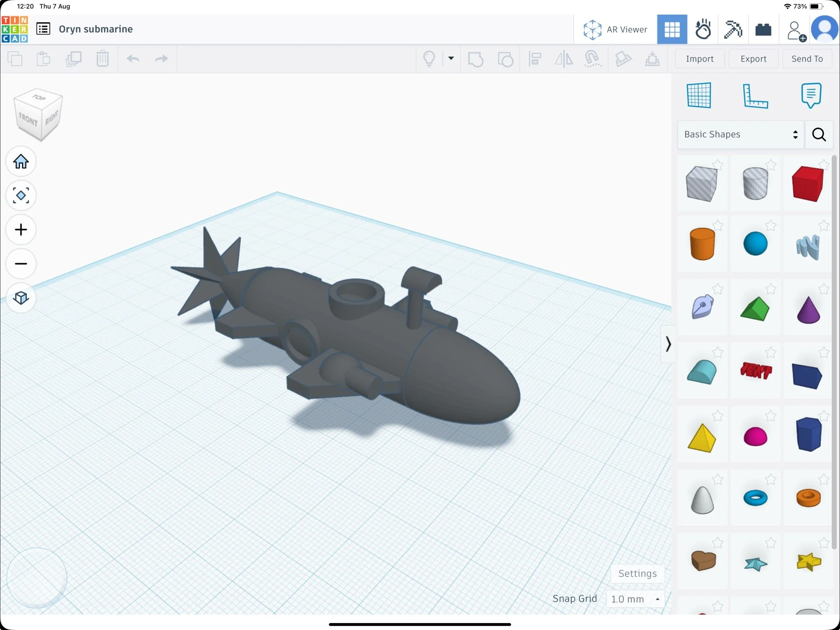Click the Home view button
840x630 pixels.
pos(21,162)
